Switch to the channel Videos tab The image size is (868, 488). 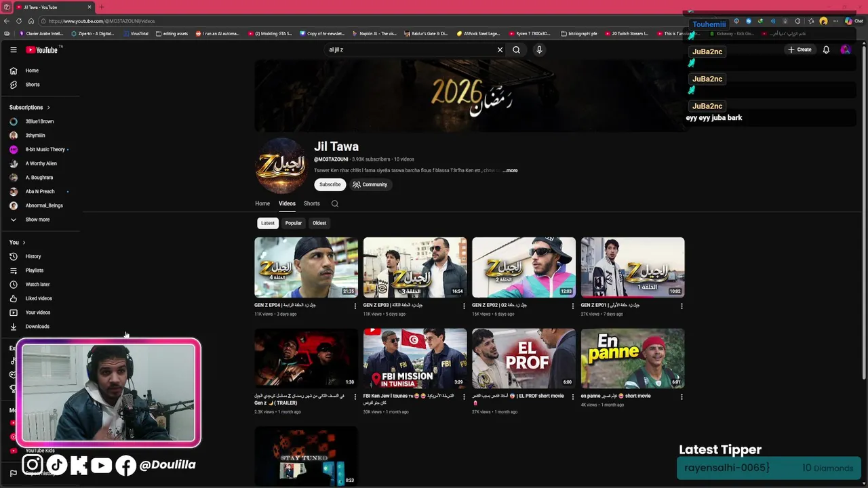click(287, 203)
